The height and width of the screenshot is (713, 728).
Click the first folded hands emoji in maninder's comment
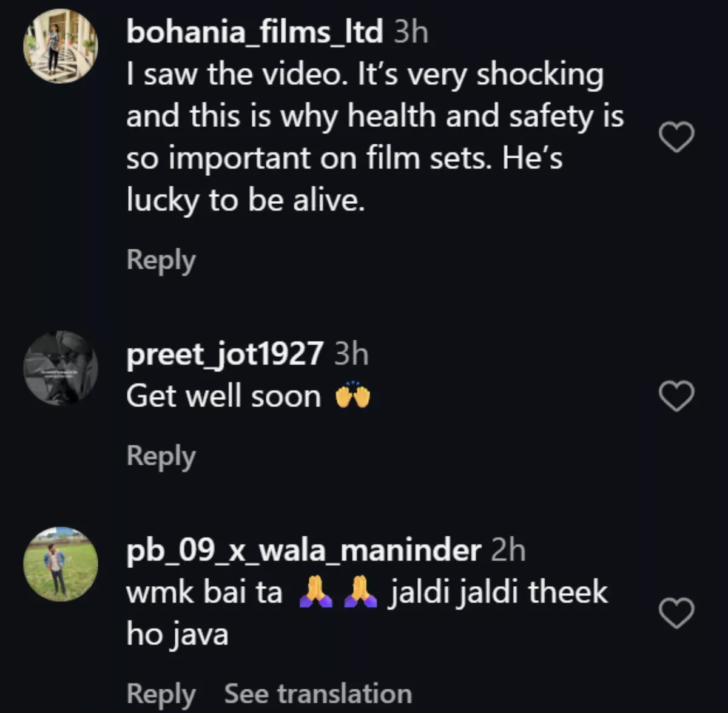[316, 592]
